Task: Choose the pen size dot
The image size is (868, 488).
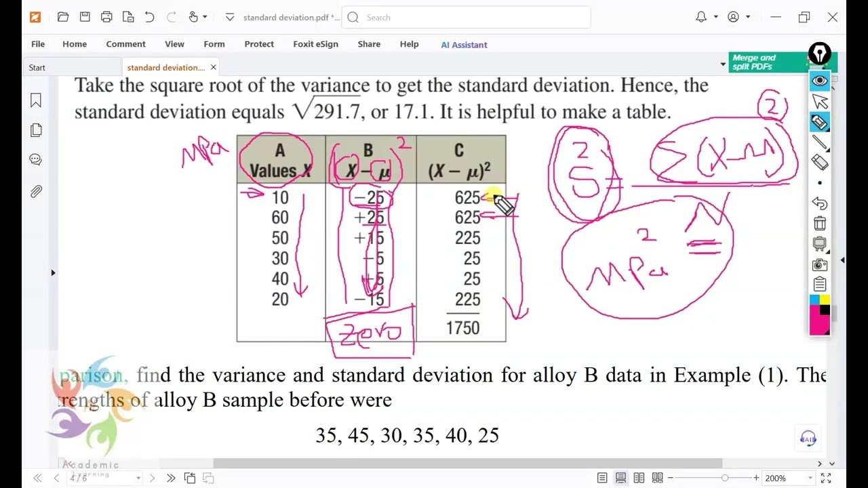Action: (820, 183)
